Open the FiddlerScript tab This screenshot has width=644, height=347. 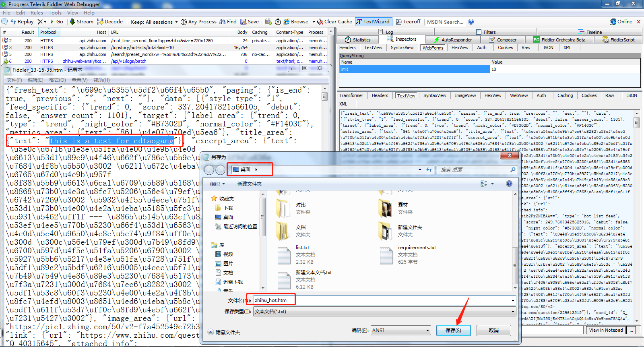(x=619, y=40)
